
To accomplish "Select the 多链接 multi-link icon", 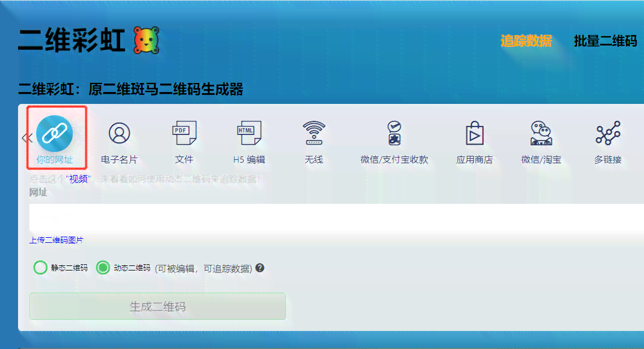I will tap(608, 133).
